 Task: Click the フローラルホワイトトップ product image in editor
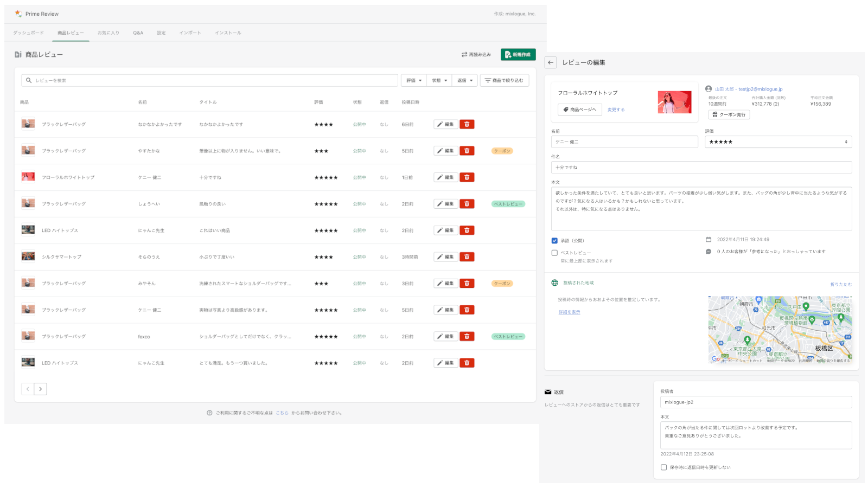(674, 102)
